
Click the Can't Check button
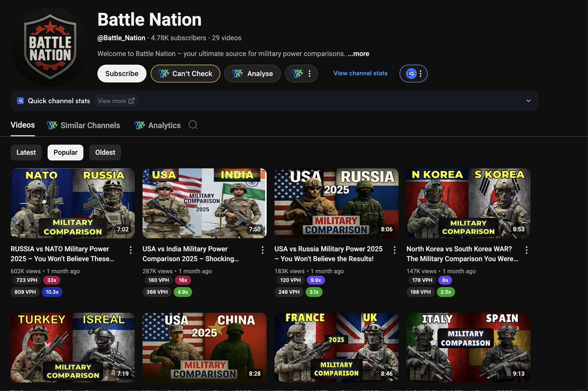pos(185,74)
